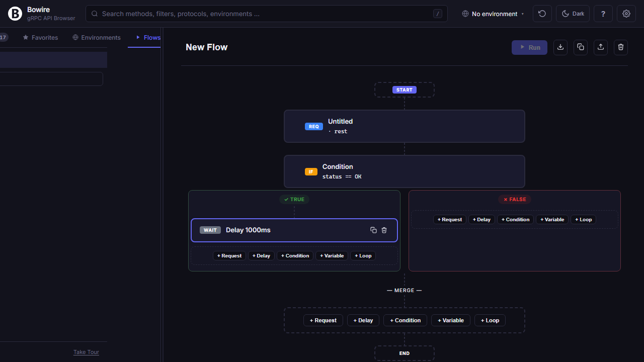
Task: Open the No environment dropdown
Action: (493, 14)
